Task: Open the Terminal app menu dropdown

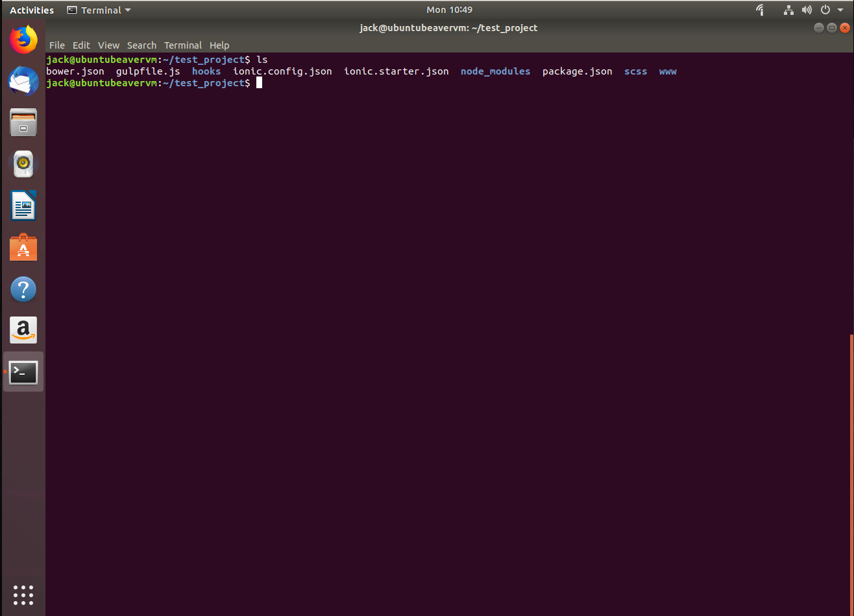Action: pyautogui.click(x=99, y=10)
